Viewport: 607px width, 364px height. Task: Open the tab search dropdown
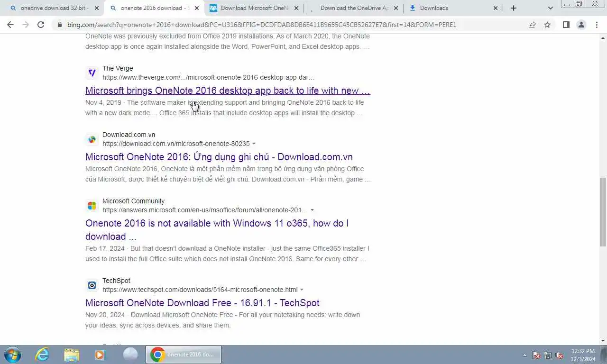click(550, 8)
